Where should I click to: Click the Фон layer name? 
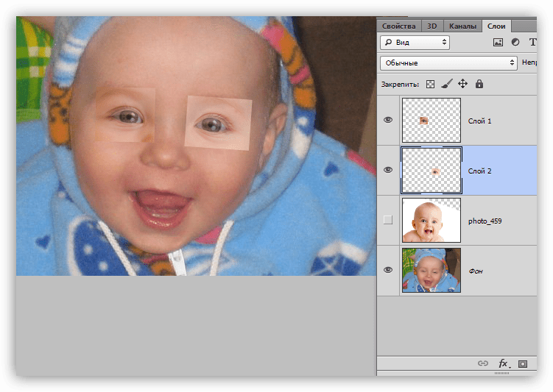tap(476, 271)
